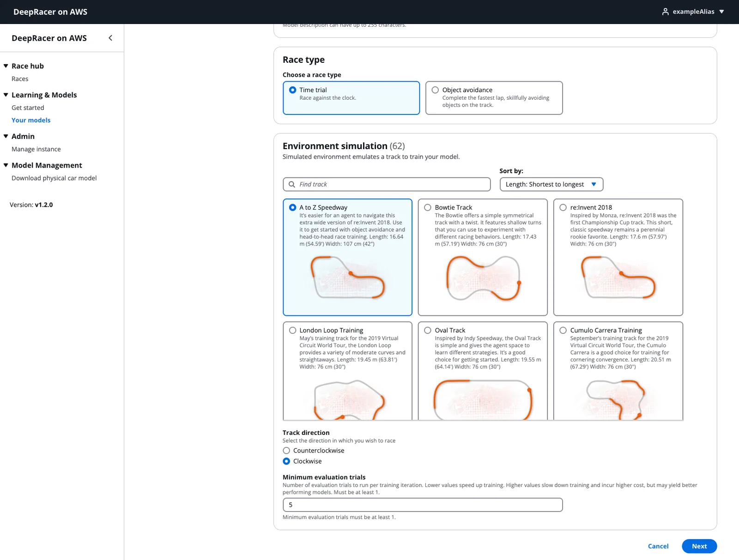This screenshot has height=560, width=739.
Task: Open Download physical car model
Action: click(54, 178)
